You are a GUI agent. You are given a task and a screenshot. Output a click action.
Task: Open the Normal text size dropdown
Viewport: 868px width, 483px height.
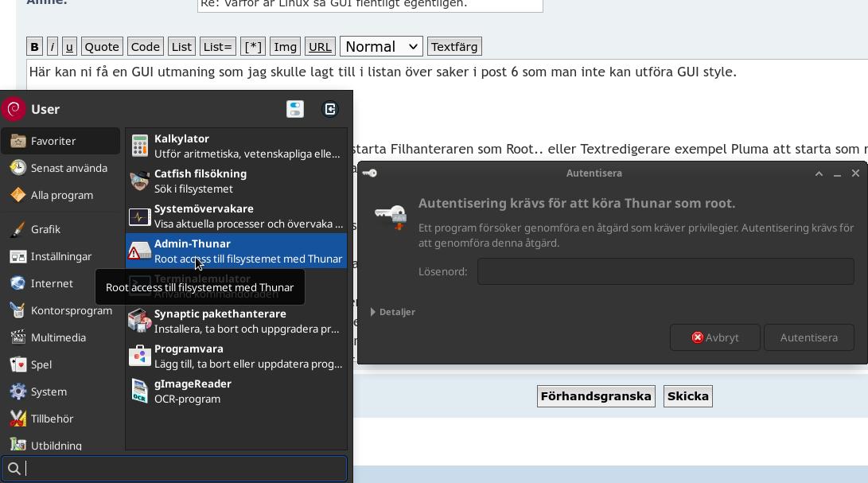click(381, 46)
